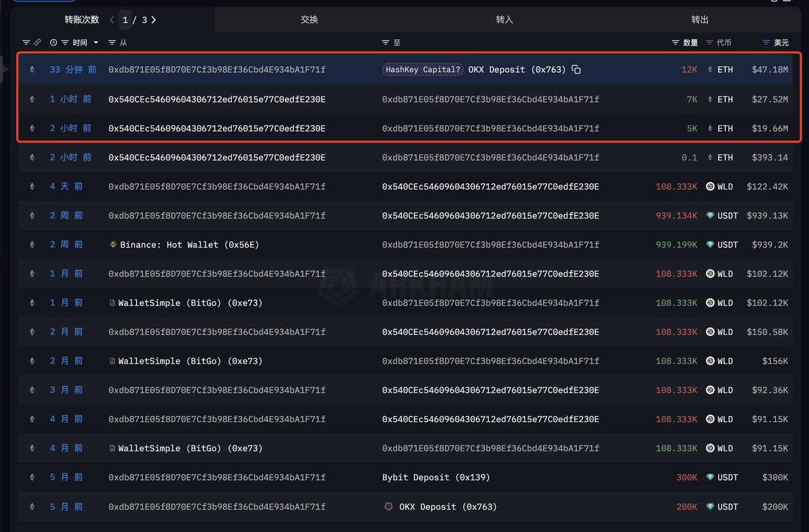Click the 300K USDT amount
Screen dimensions: 809x532
[x=687, y=477]
